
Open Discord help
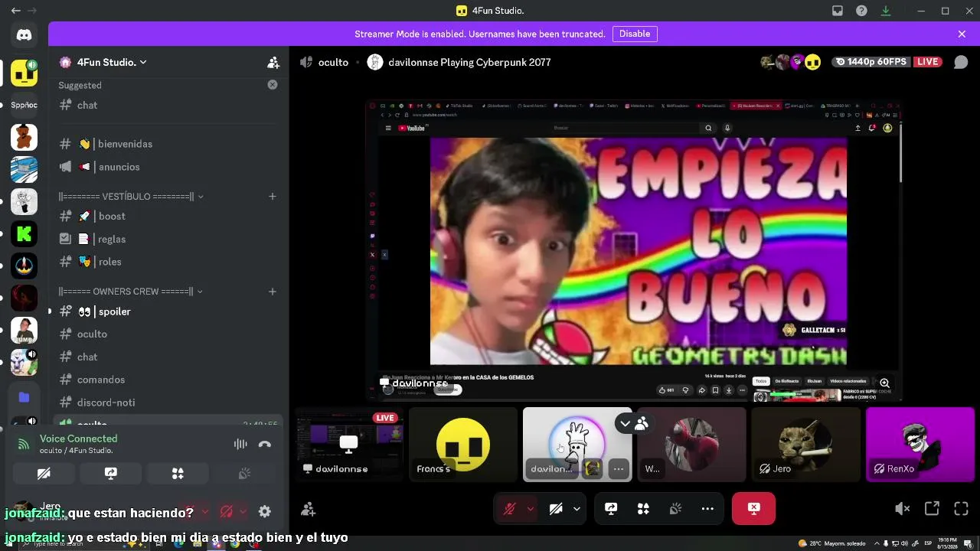tap(861, 11)
